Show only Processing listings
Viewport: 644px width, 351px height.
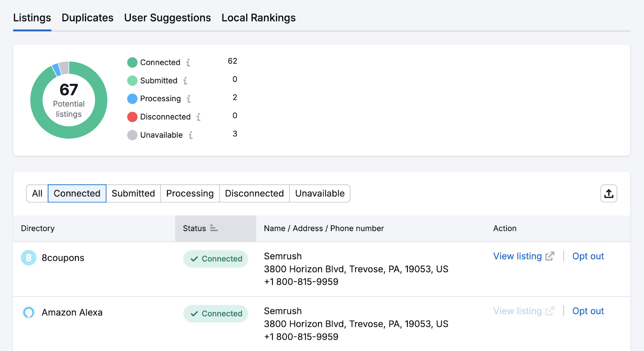pyautogui.click(x=190, y=194)
